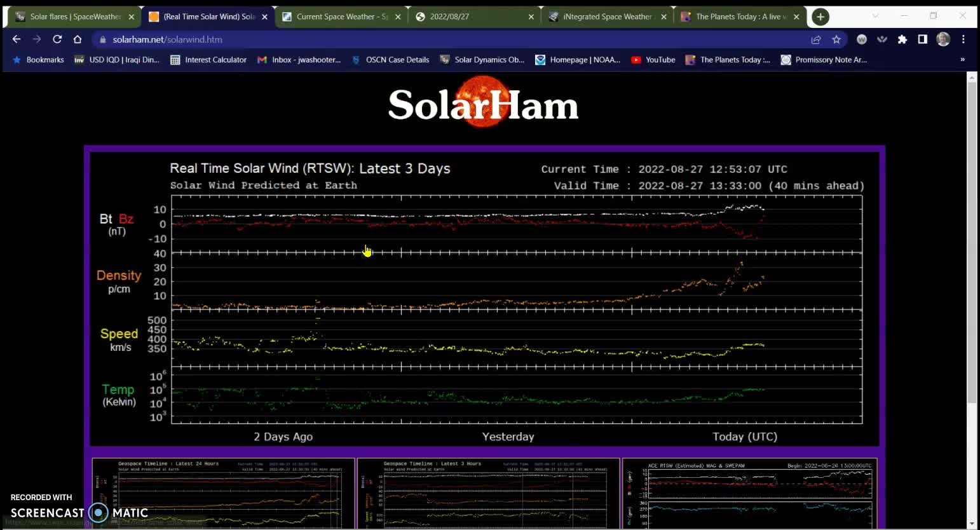Open Geospace Timeline Latest 3 Hours thumbnail
This screenshot has width=980, height=530.
(x=488, y=494)
